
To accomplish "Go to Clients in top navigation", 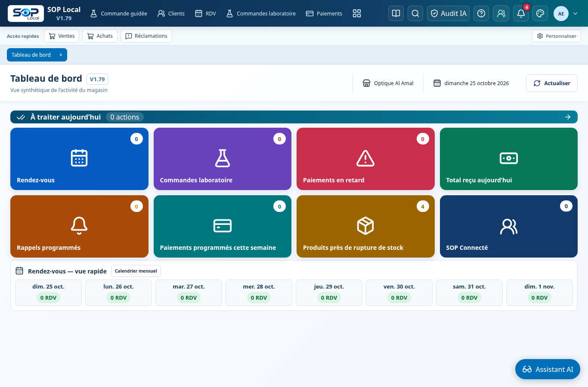I will 171,13.
